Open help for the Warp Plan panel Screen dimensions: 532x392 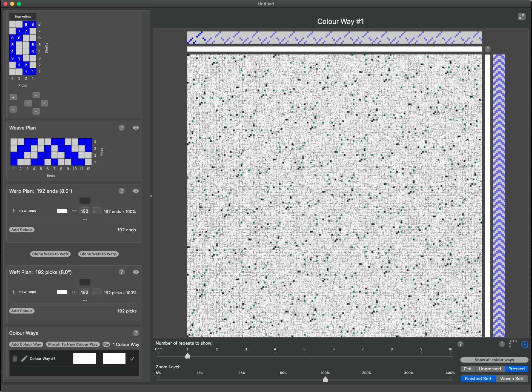[122, 191]
